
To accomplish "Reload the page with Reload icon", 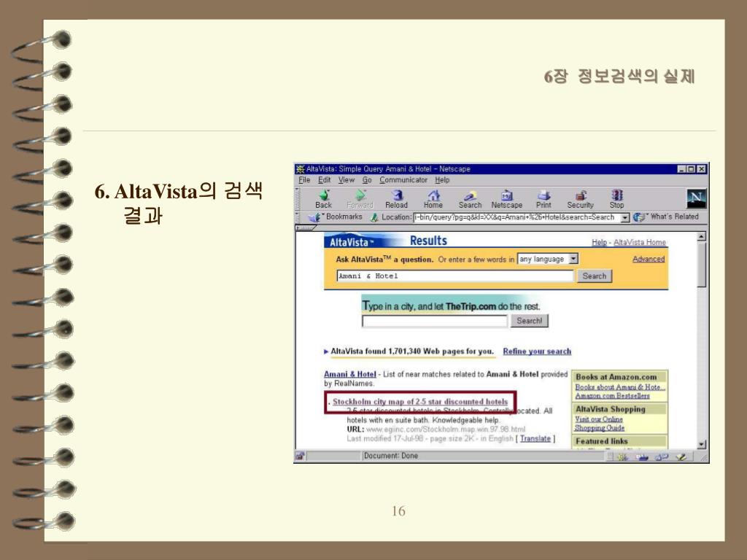I will [x=396, y=198].
